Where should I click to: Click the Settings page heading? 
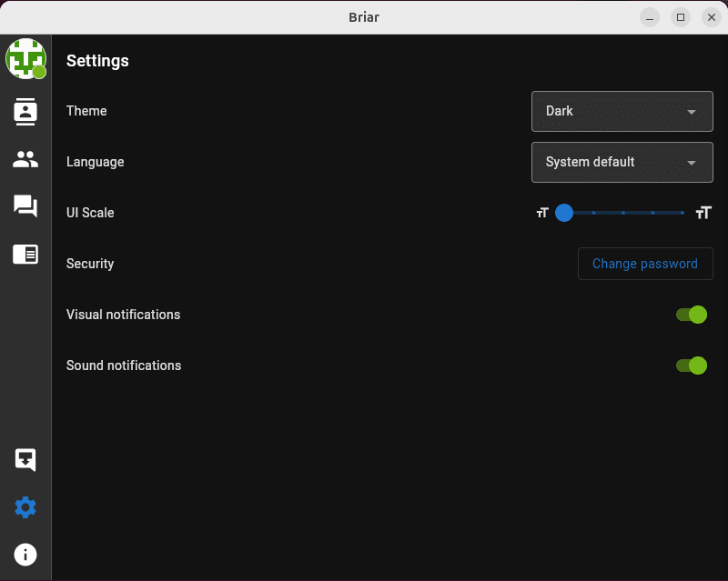click(97, 61)
